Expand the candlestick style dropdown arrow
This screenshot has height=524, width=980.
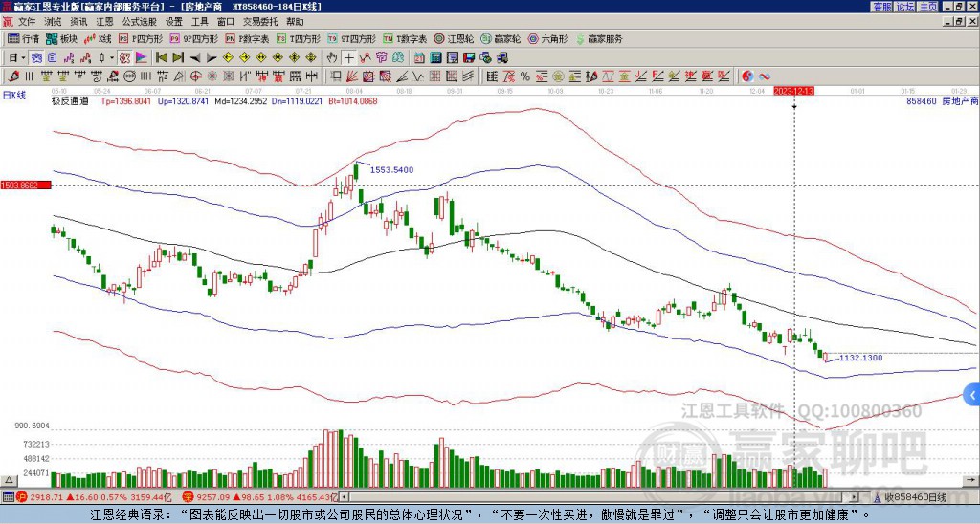click(112, 58)
